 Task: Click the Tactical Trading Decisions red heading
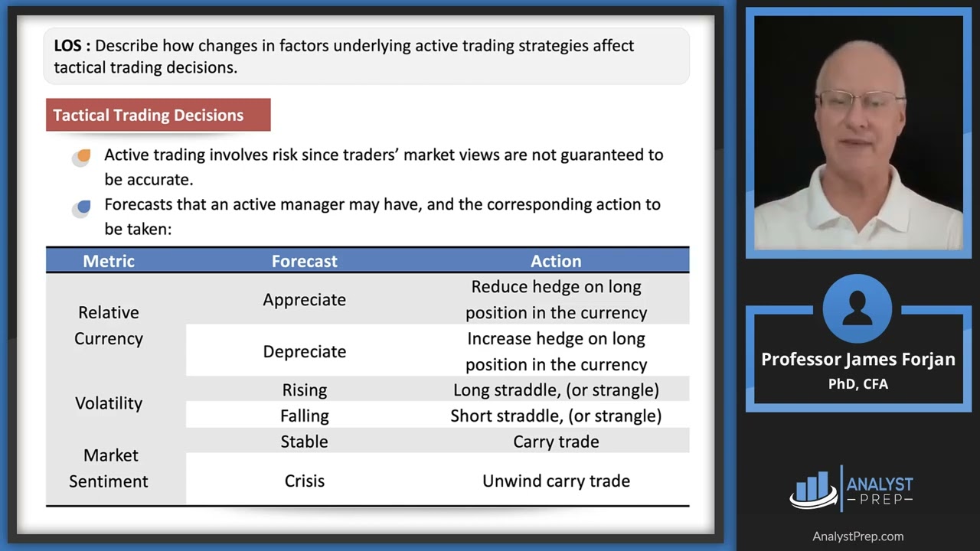(158, 115)
